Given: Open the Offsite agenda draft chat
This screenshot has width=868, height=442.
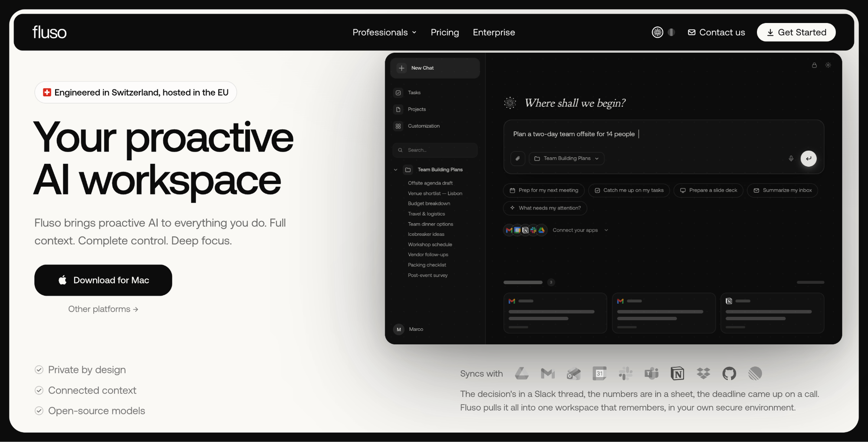Looking at the screenshot, I should tap(430, 183).
